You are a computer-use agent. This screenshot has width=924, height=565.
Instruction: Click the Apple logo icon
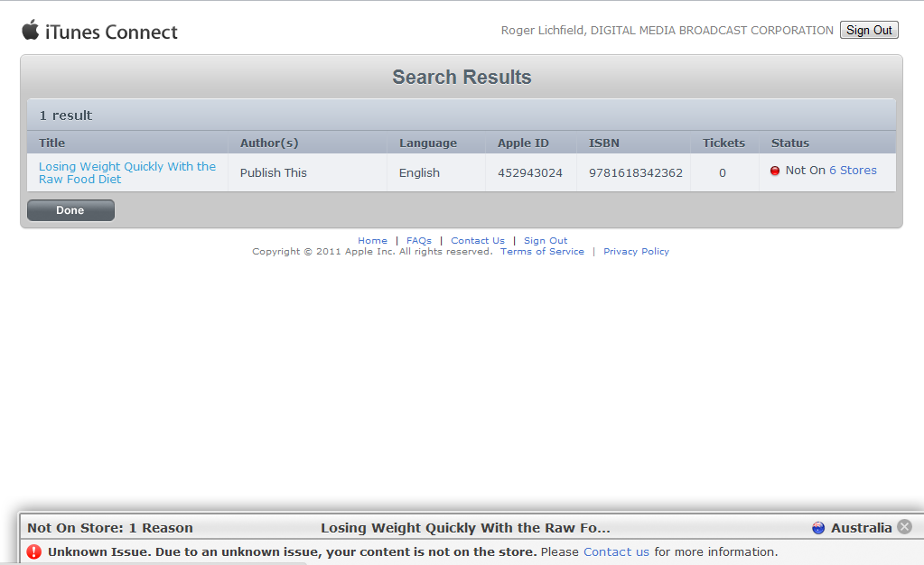(31, 30)
